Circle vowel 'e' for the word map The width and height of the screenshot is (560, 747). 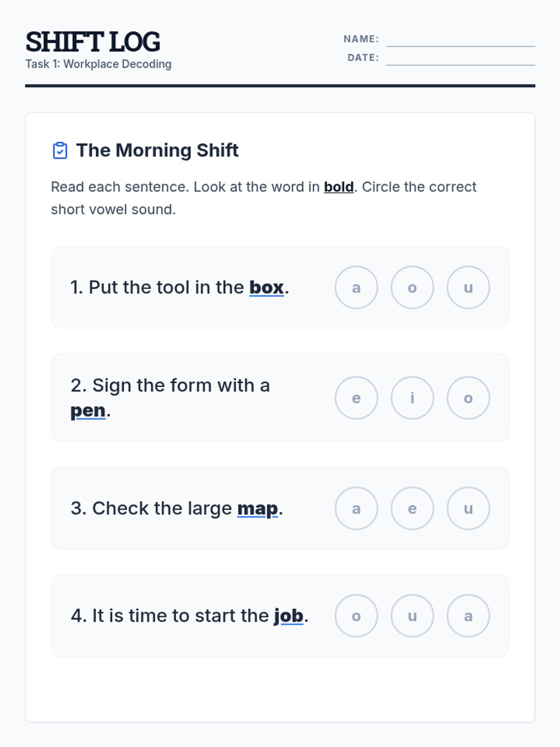point(412,508)
